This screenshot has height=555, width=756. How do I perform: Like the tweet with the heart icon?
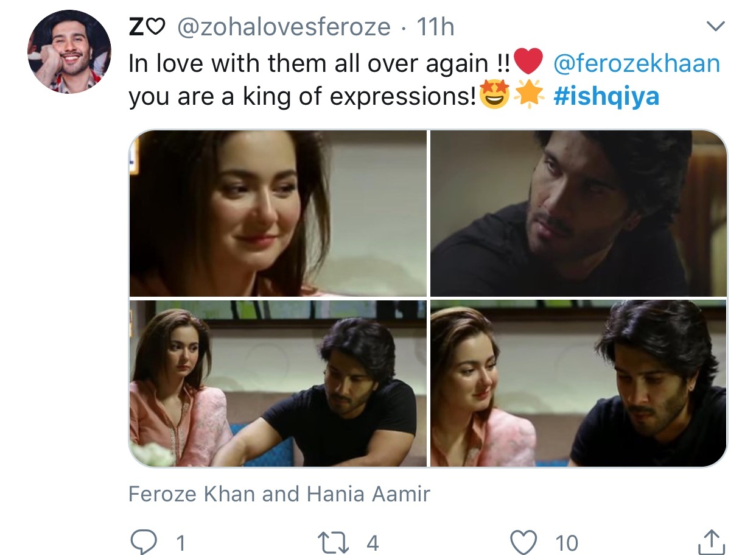[523, 542]
